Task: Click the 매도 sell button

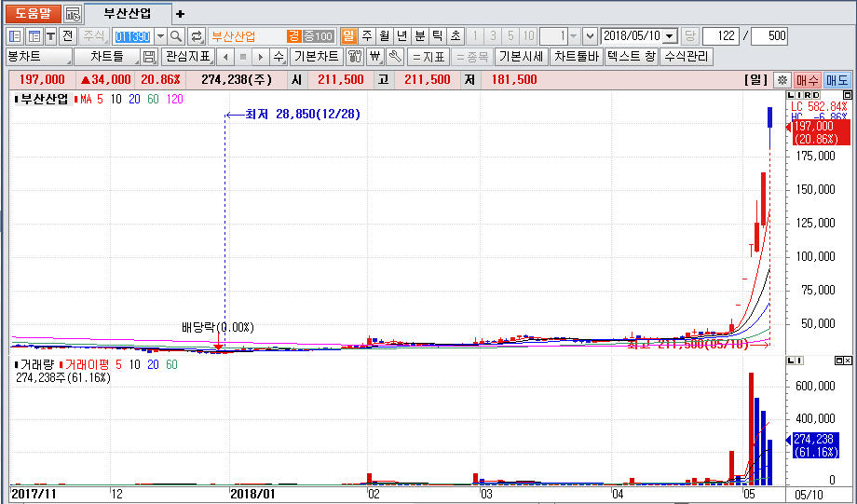Action: tap(837, 80)
